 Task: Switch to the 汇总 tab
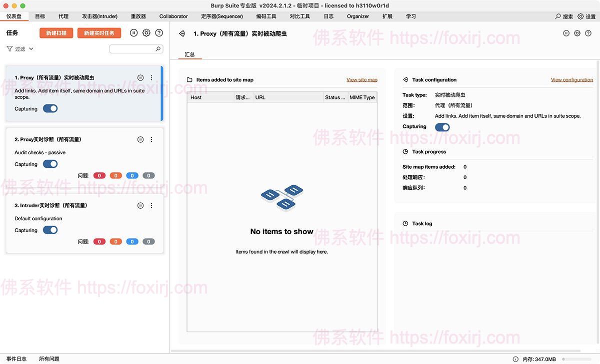pyautogui.click(x=190, y=54)
